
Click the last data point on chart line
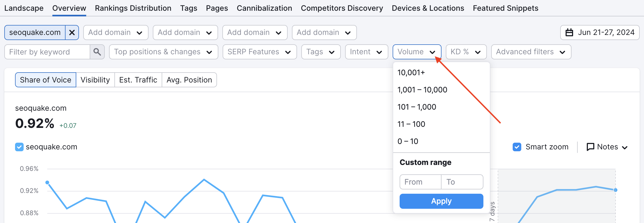point(616,190)
